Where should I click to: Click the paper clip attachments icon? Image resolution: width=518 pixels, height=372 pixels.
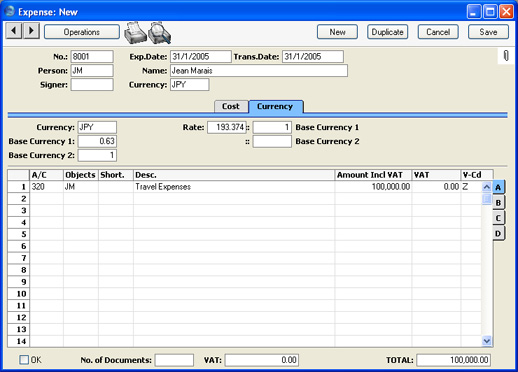(506, 56)
